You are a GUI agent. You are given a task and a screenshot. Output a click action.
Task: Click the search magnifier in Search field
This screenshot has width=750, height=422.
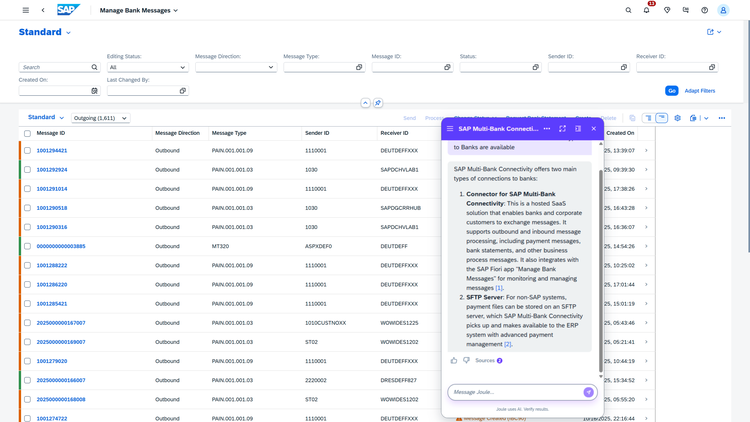[x=94, y=67]
